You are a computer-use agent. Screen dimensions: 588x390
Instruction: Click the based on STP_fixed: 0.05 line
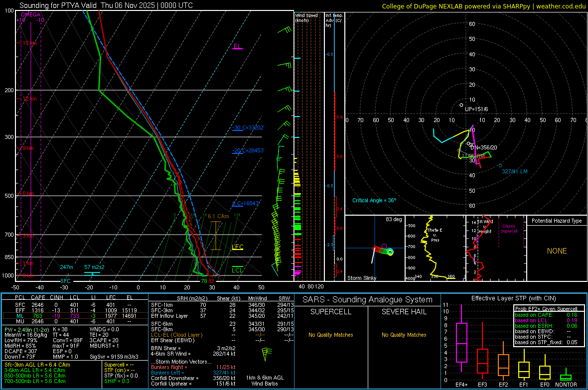[546, 342]
